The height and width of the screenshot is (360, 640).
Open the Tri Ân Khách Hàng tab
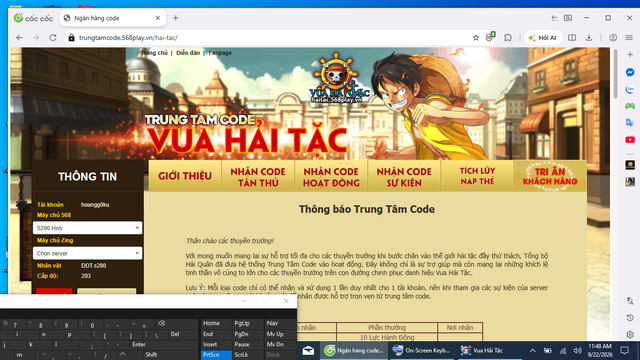[x=550, y=176]
